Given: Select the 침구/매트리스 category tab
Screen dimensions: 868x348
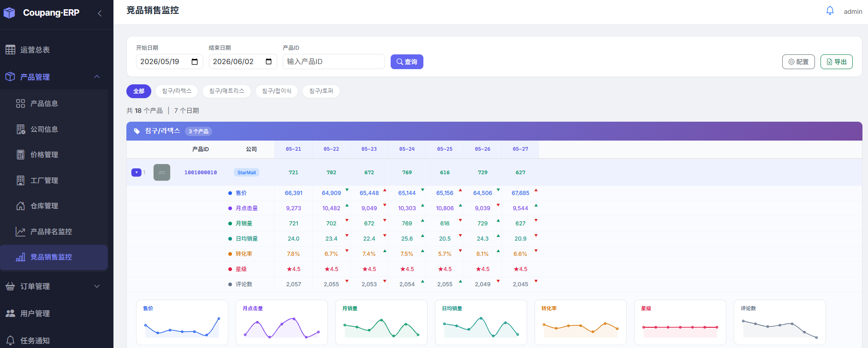Looking at the screenshot, I should tap(226, 91).
